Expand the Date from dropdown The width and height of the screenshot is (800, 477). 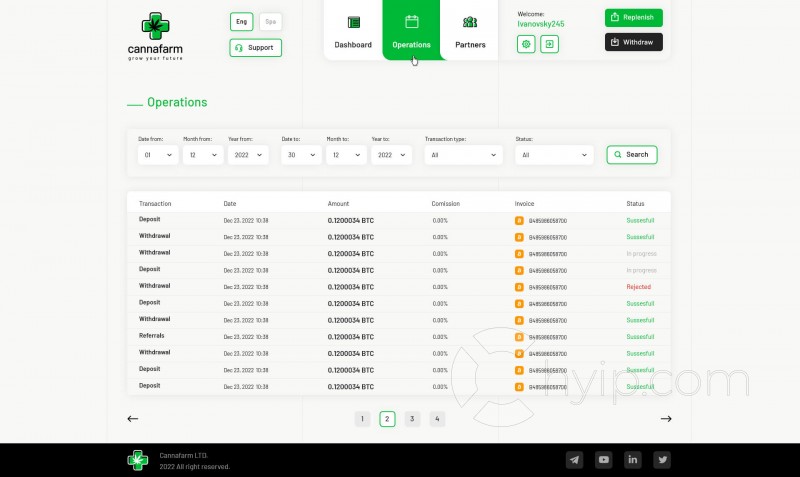point(158,155)
